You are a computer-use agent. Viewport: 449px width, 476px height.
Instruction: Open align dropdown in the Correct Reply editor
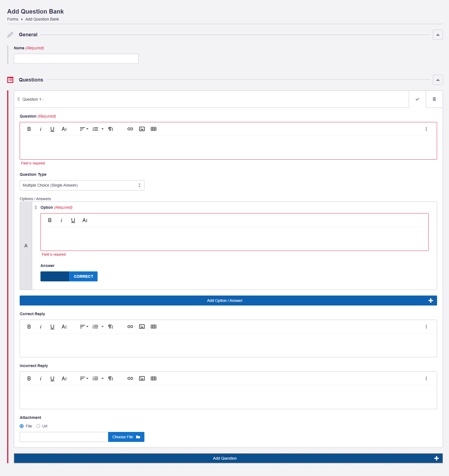pos(84,327)
